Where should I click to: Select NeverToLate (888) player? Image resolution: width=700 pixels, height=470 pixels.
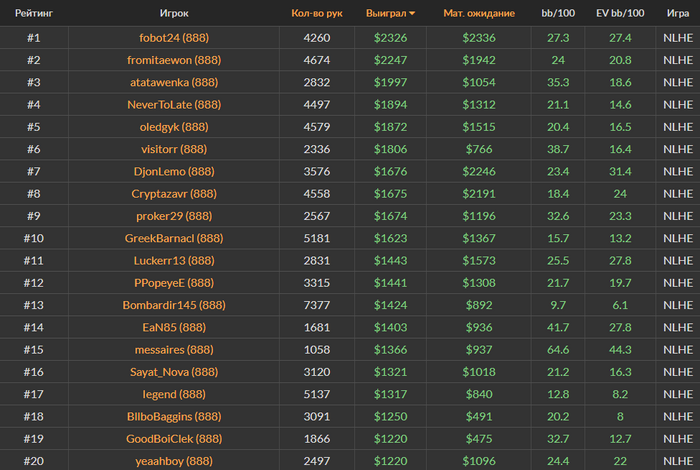pyautogui.click(x=174, y=104)
